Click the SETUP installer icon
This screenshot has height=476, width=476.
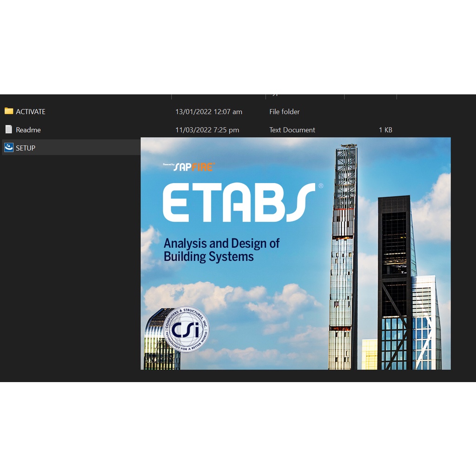point(9,148)
